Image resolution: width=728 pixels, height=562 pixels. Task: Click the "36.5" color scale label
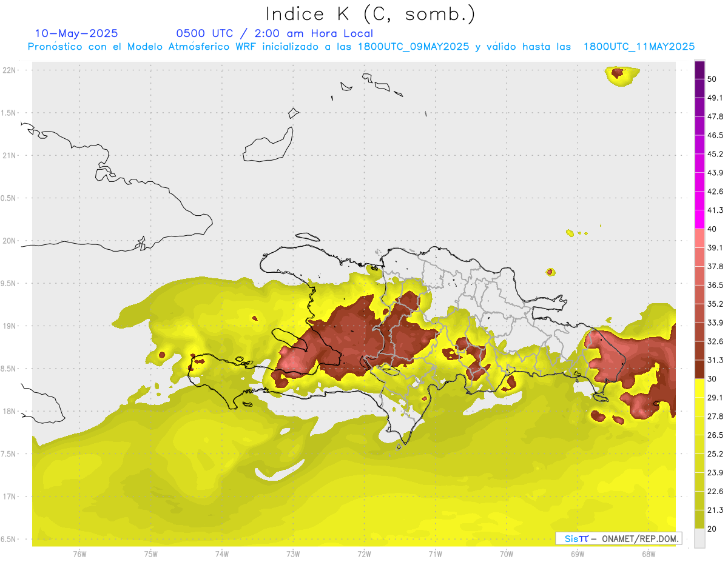point(715,285)
